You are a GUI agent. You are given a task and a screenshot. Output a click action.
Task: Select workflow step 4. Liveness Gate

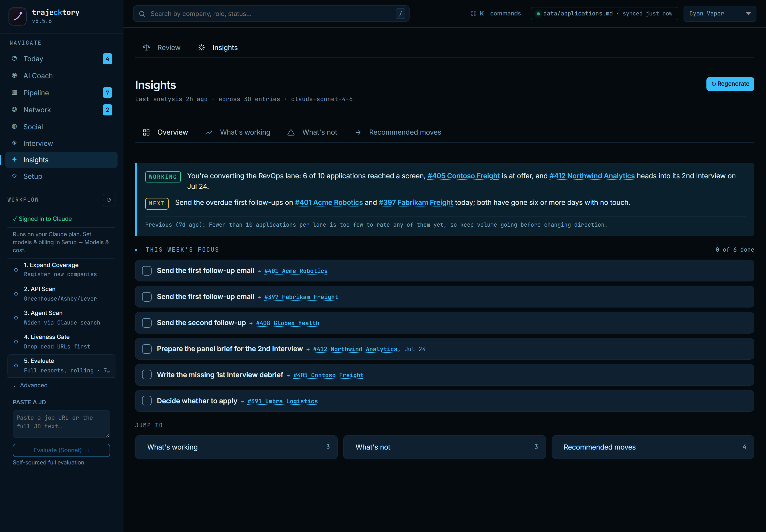point(61,342)
